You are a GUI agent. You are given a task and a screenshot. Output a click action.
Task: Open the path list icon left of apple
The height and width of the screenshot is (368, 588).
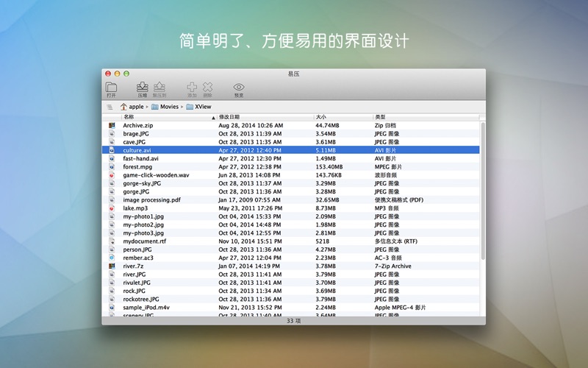point(110,107)
